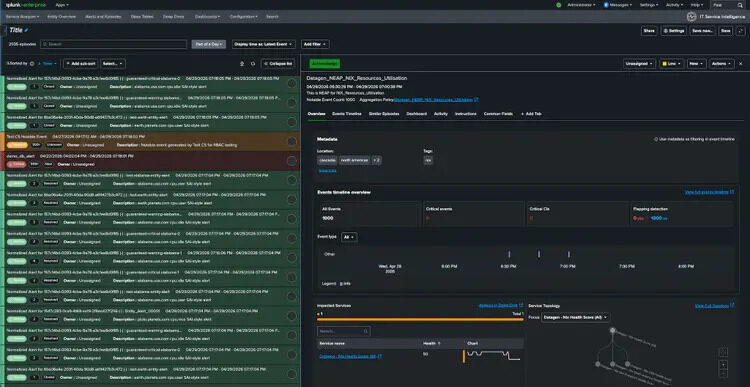Image resolution: width=750 pixels, height=387 pixels.
Task: Click the gear Settings button near Share
Action: [x=674, y=31]
